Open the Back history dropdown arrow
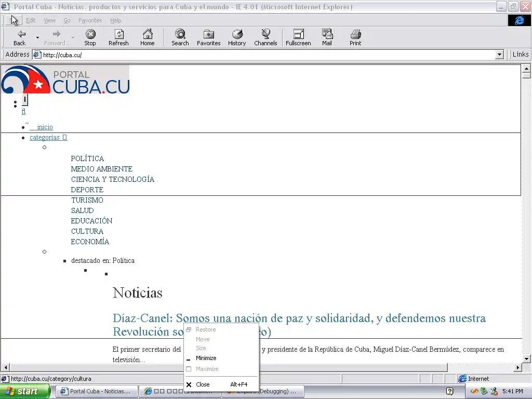The height and width of the screenshot is (399, 532). point(37,37)
